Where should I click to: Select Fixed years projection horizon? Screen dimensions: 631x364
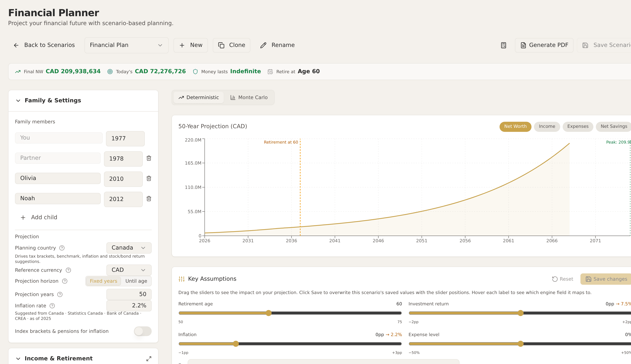click(104, 281)
